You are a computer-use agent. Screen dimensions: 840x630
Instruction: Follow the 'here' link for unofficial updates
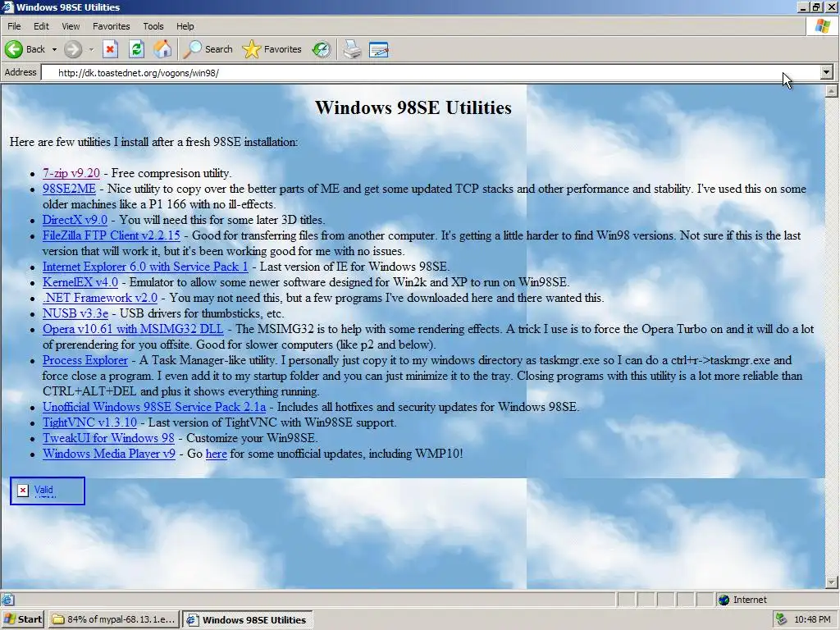pos(217,453)
